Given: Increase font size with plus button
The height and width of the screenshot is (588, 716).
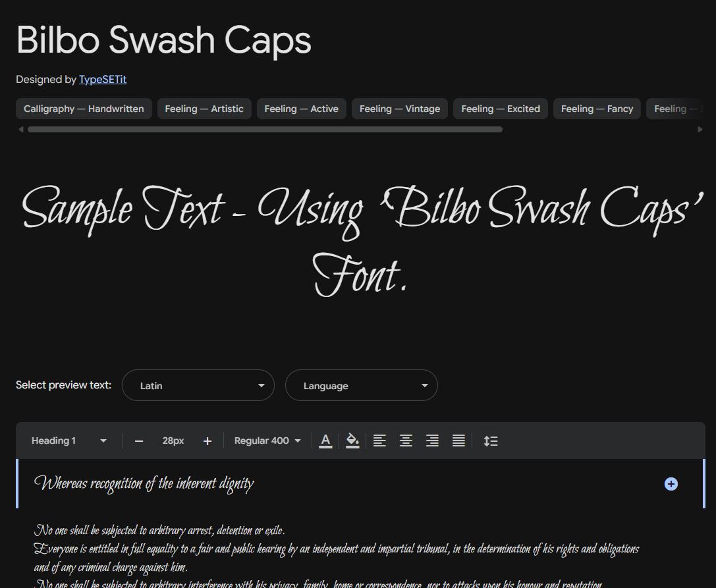Looking at the screenshot, I should [207, 441].
